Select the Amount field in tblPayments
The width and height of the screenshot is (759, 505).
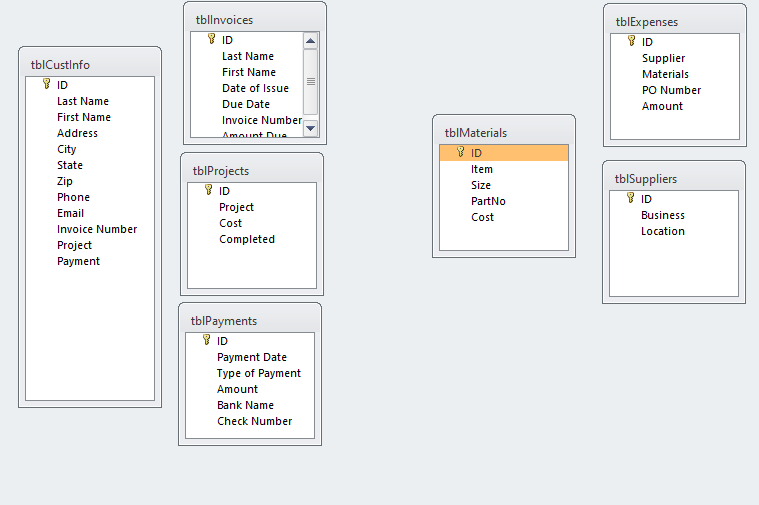250,389
